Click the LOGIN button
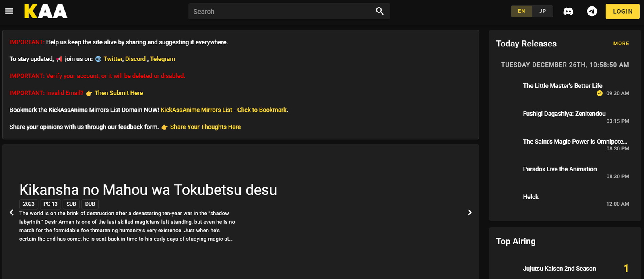Screen dimensions: 644x279 [622, 11]
